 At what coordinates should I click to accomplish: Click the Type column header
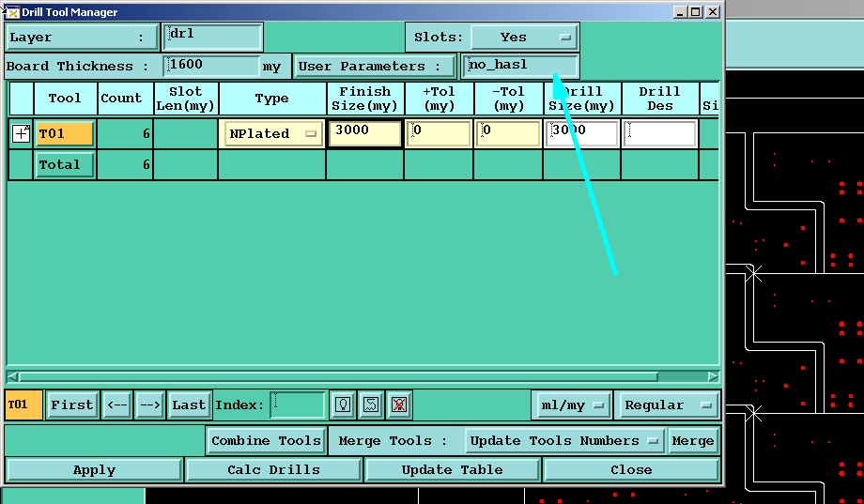click(272, 99)
